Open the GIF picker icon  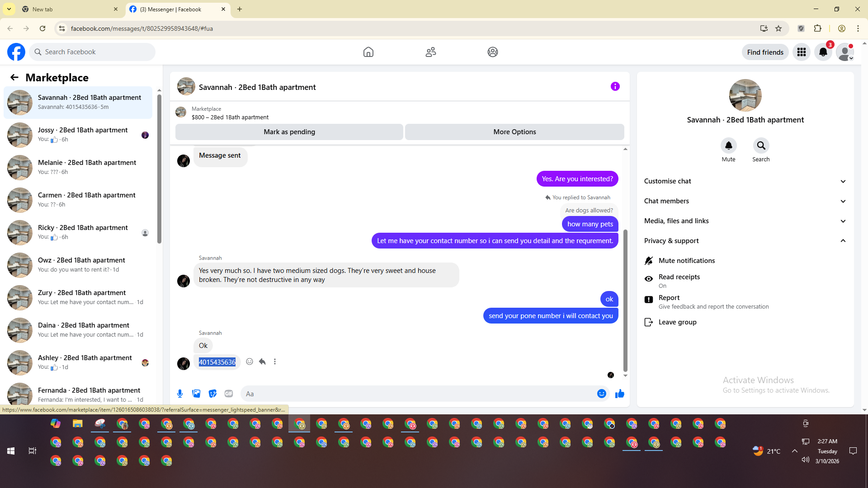coord(229,394)
